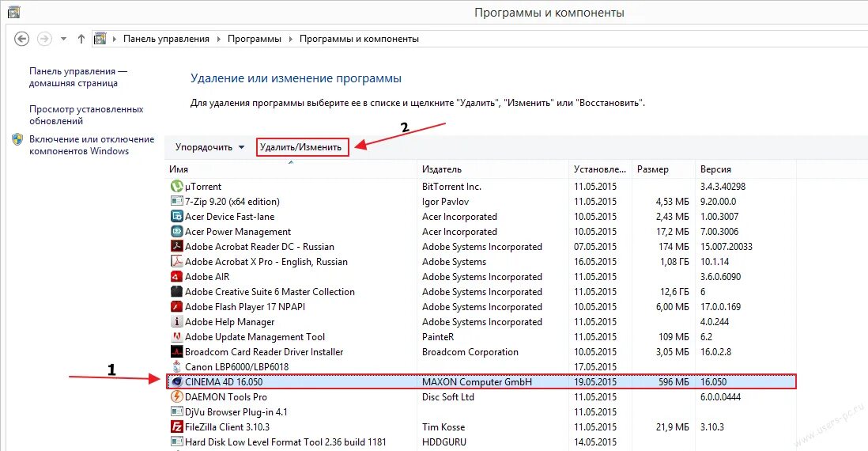Viewport: 868px width, 451px height.
Task: Select Canon LBP6000/LBP6018 printer icon
Action: point(176,366)
